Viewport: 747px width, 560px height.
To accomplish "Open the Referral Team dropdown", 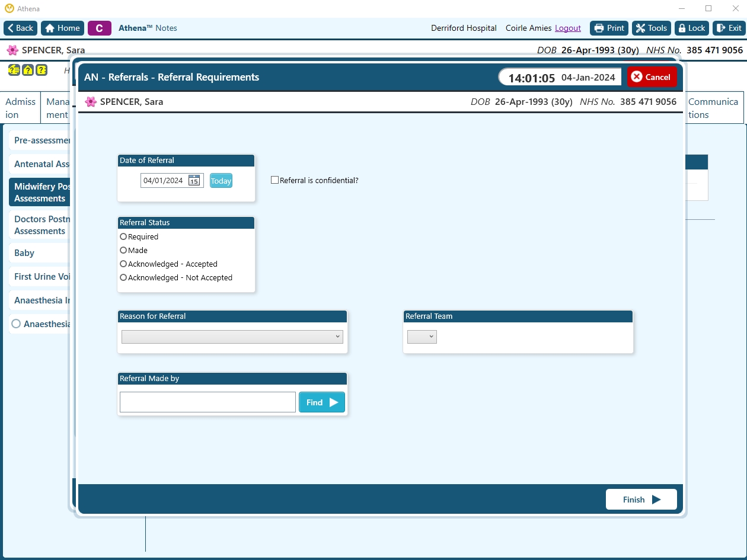I will click(422, 337).
